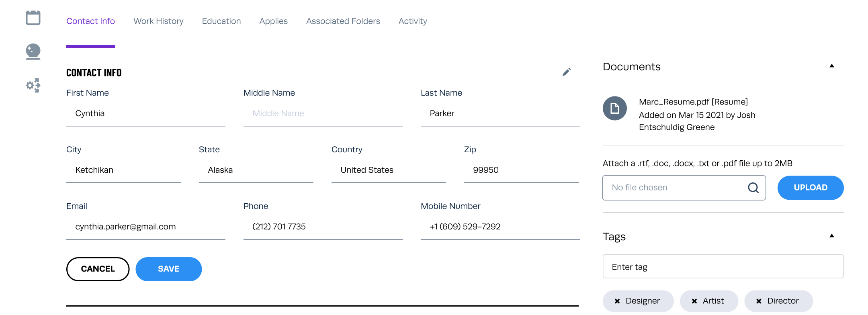The image size is (868, 315).
Task: Click the Upload button
Action: click(x=810, y=188)
